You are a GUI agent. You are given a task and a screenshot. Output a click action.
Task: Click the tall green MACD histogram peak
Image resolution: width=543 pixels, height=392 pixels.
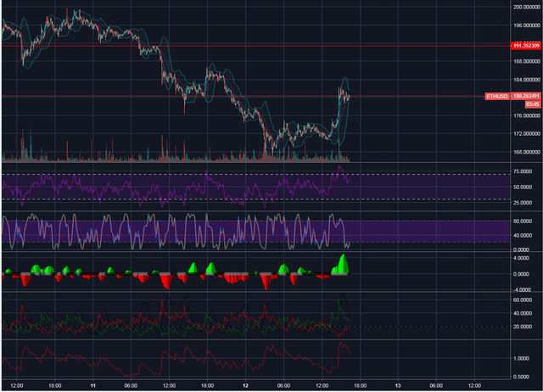[x=343, y=263]
